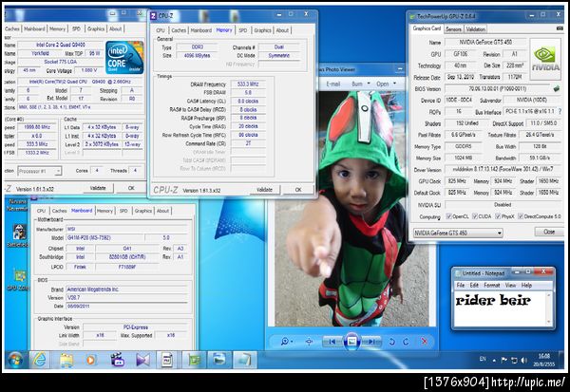Click the DRAM Frequency value 533.3 MHz
Screen dimensions: 570x392
pyautogui.click(x=248, y=84)
